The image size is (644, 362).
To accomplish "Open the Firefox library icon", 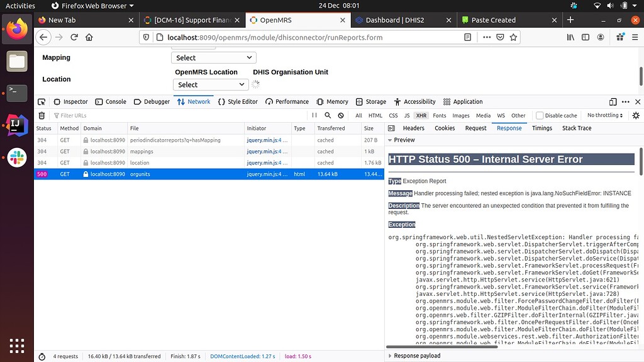I will click(x=570, y=37).
